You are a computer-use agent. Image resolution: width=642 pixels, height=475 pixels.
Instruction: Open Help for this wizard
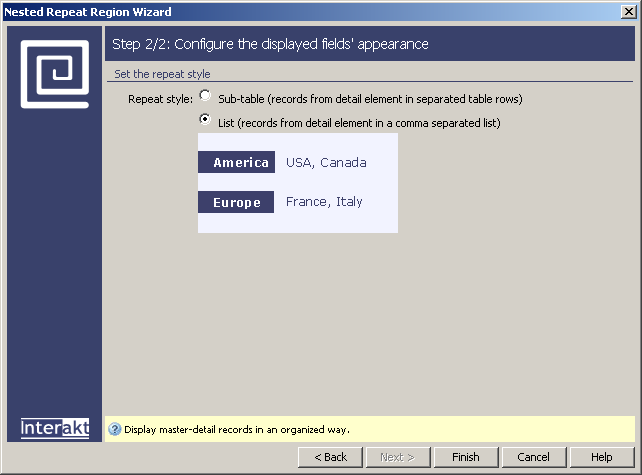click(601, 457)
